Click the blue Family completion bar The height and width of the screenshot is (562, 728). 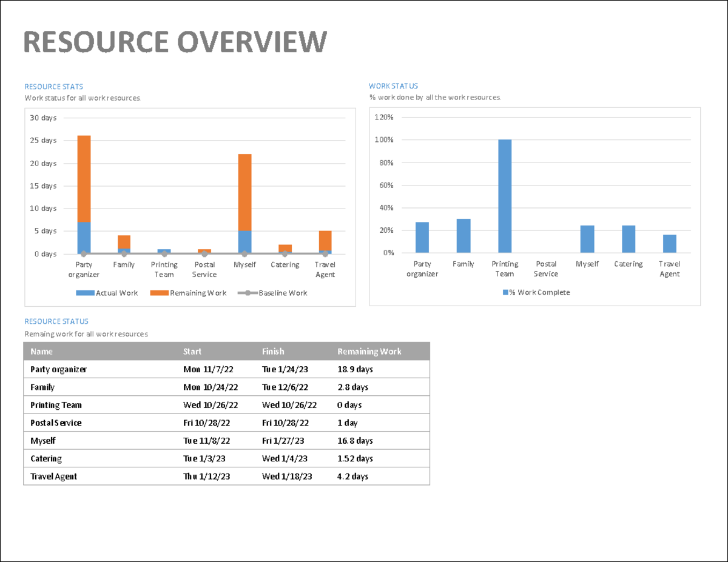coord(462,236)
